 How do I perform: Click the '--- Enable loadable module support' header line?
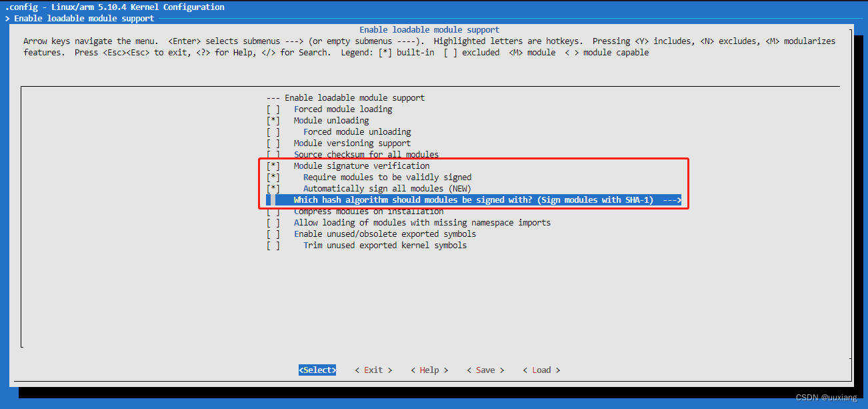[x=345, y=98]
